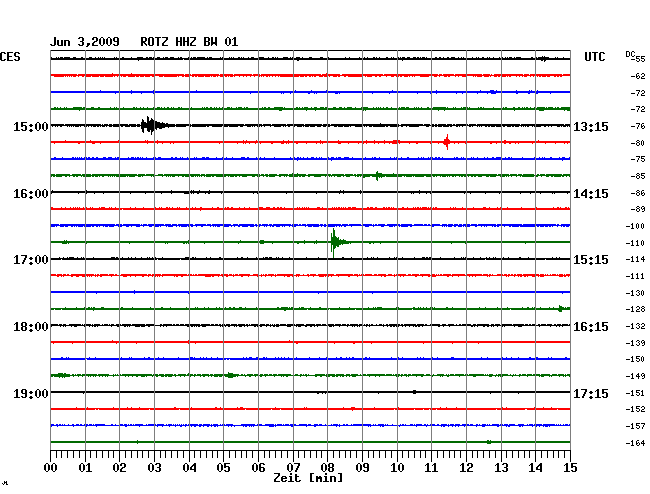Screen dimensions: 650x494
Task: Click the Zeit [min] axis title
Action: tap(308, 478)
